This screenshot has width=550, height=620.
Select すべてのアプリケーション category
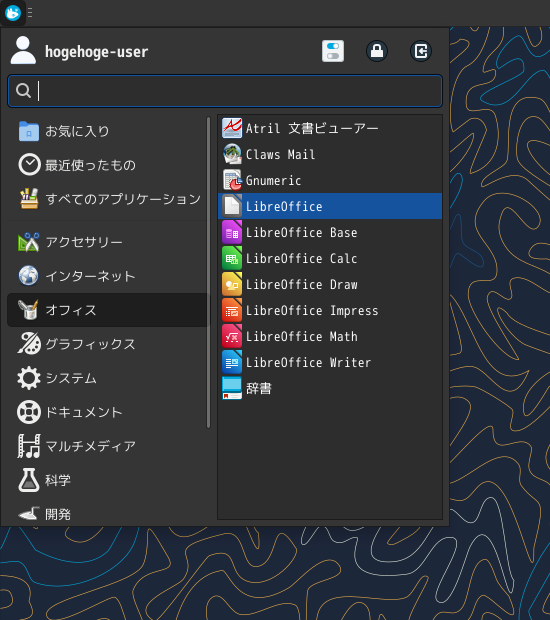[x=107, y=199]
